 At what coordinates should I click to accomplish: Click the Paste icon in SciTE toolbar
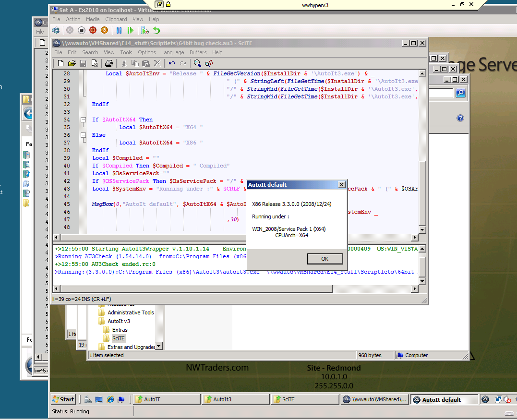[x=146, y=63]
